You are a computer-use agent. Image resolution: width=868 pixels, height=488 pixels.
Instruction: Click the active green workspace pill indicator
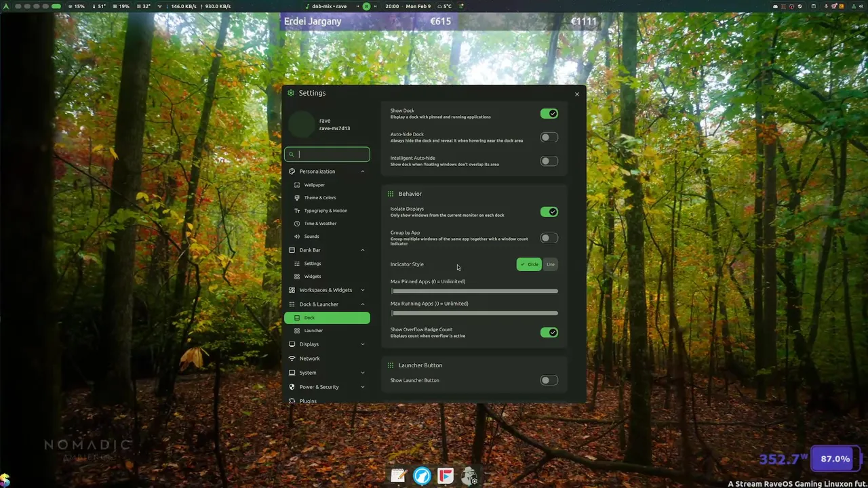(56, 6)
